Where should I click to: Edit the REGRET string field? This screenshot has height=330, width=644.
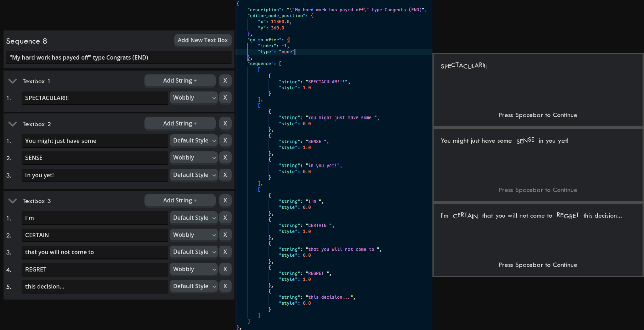coord(95,270)
